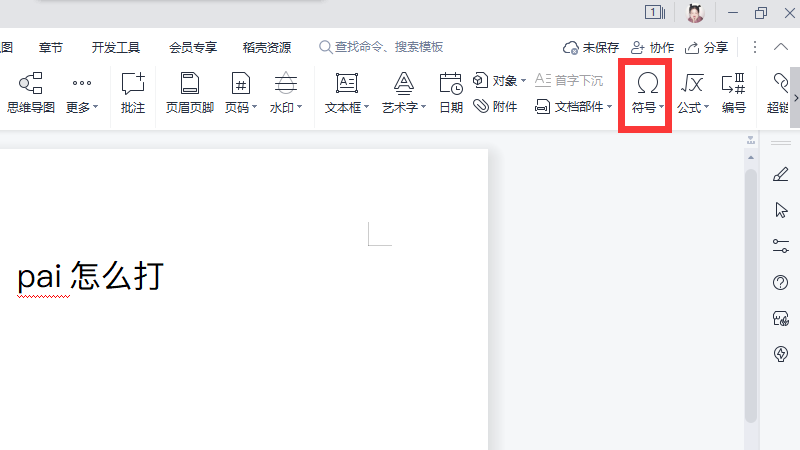Open help question mark in sidebar
The height and width of the screenshot is (450, 800).
[x=781, y=283]
